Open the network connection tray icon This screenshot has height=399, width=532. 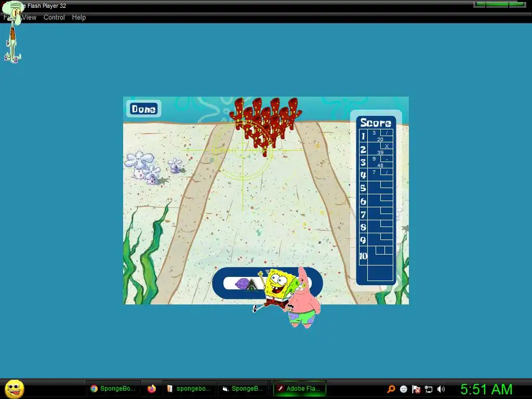click(429, 389)
